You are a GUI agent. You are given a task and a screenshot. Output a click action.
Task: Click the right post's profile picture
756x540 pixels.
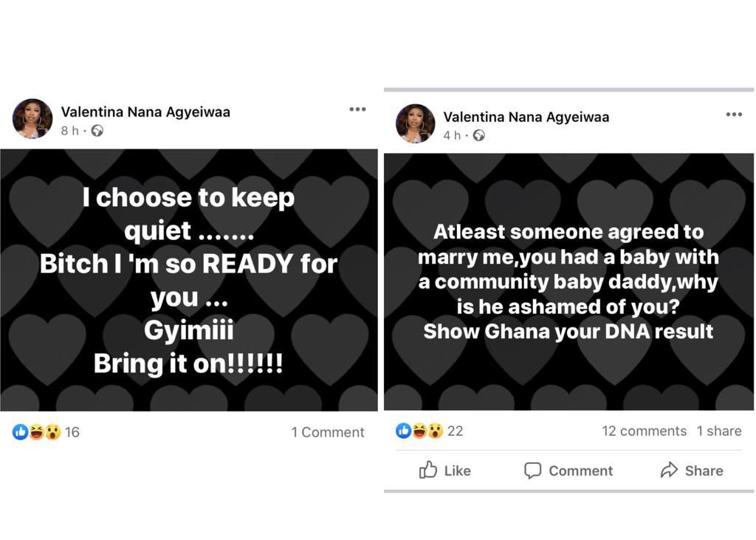tap(415, 123)
